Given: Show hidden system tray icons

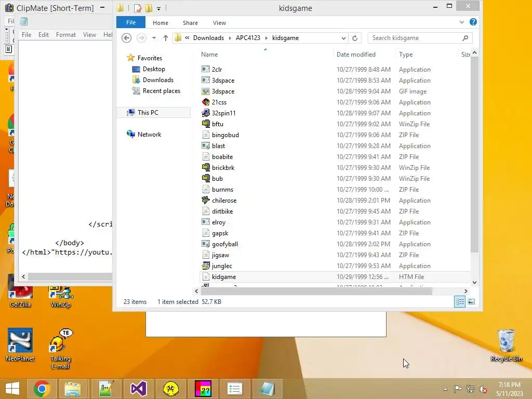Looking at the screenshot, I should 445,389.
